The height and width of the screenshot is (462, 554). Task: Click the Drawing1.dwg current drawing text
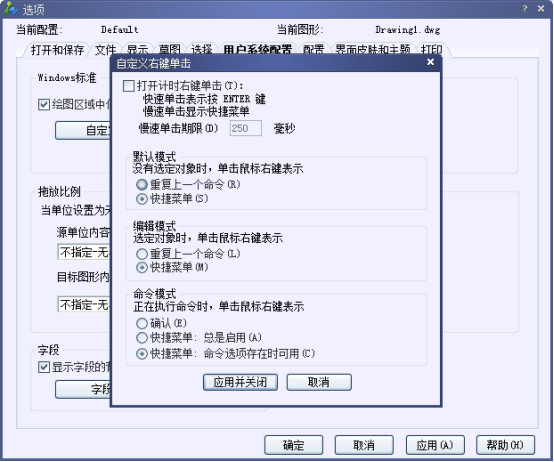(x=408, y=30)
